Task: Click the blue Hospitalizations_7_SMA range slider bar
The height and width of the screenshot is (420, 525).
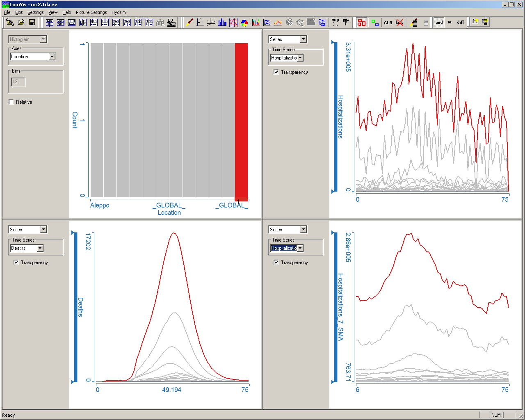Action: tap(336, 307)
